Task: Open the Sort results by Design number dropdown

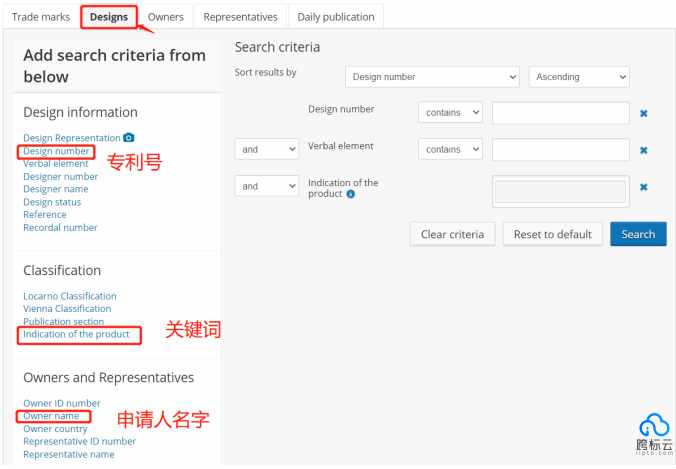Action: (x=432, y=77)
